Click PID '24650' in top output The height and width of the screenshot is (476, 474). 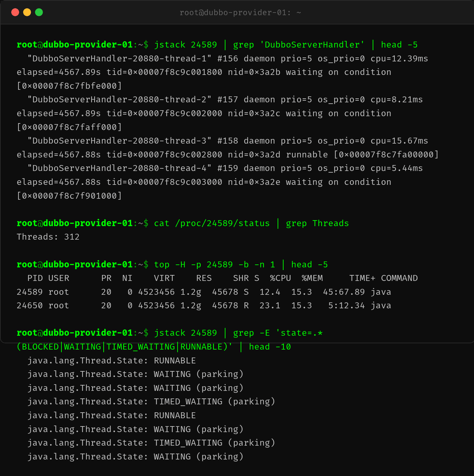pos(30,305)
